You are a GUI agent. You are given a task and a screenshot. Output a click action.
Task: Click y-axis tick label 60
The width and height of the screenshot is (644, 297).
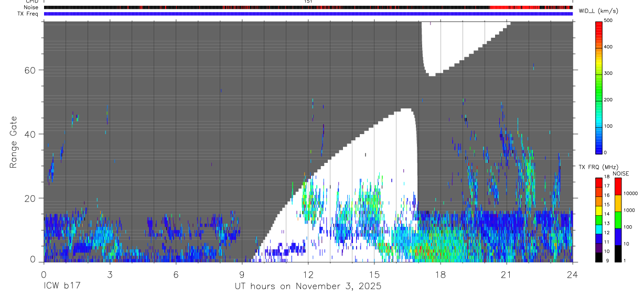click(31, 70)
